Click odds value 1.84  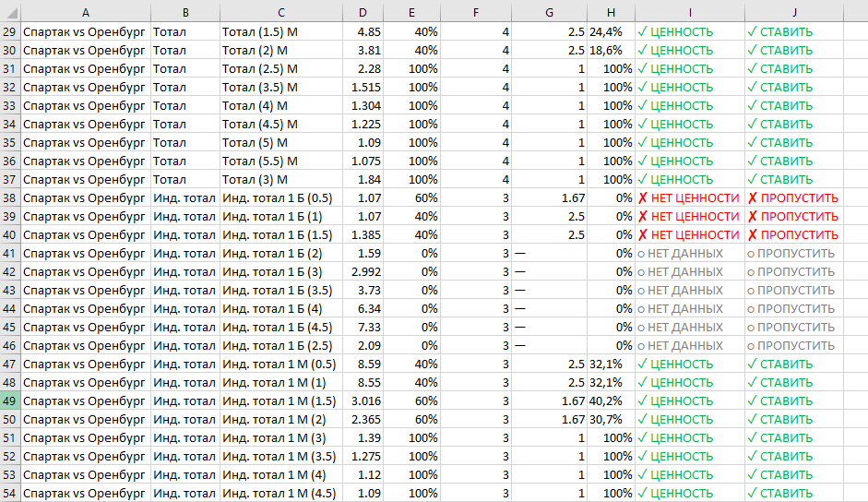coord(369,180)
